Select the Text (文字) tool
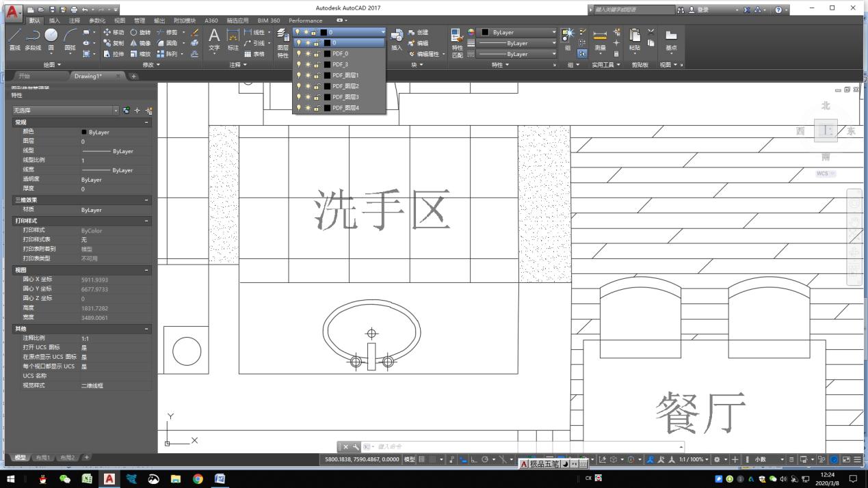868x488 pixels. coord(214,38)
